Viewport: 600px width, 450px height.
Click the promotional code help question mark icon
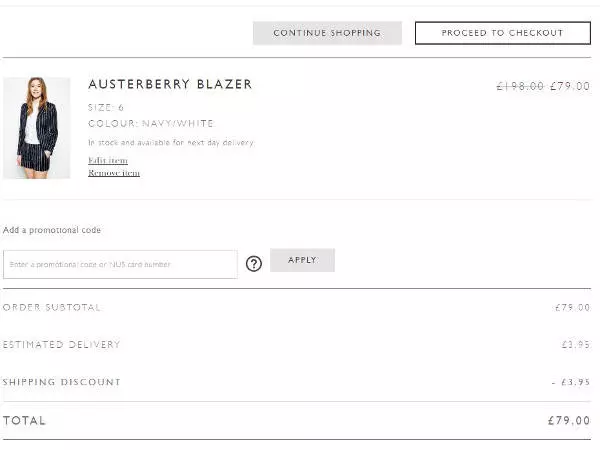[254, 263]
